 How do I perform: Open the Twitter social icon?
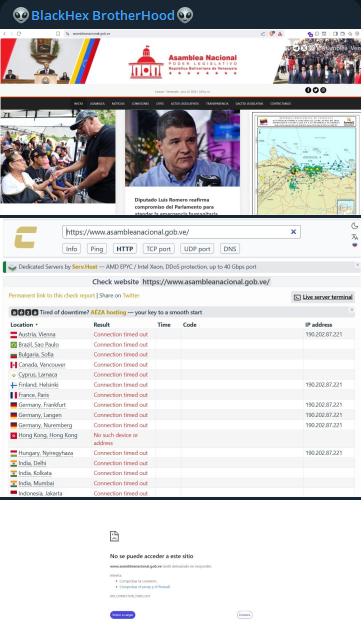pyautogui.click(x=316, y=90)
